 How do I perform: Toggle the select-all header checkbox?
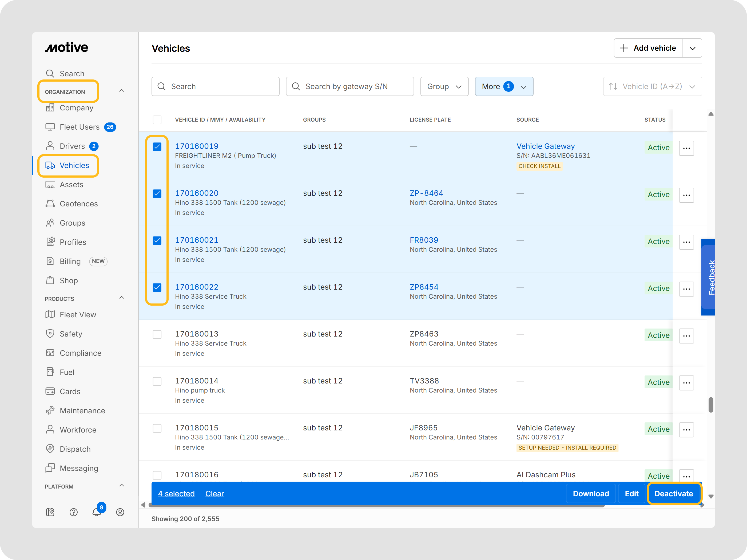click(x=157, y=120)
